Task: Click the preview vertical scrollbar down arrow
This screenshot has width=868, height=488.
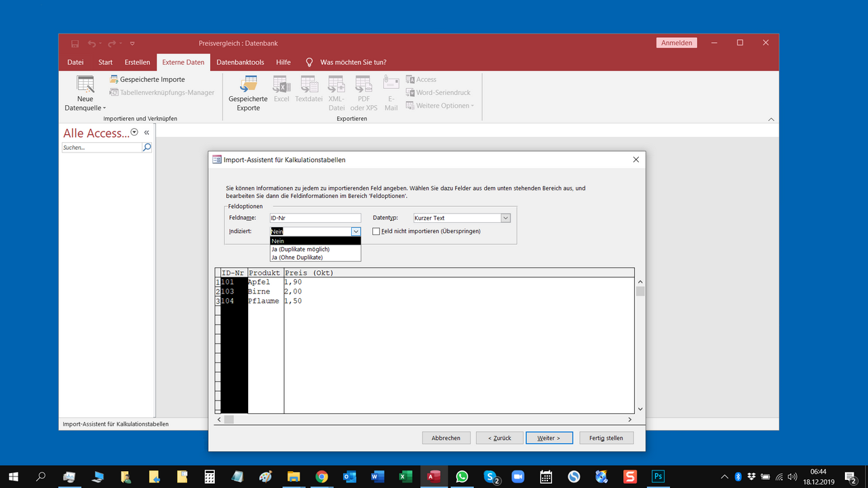Action: (x=640, y=409)
